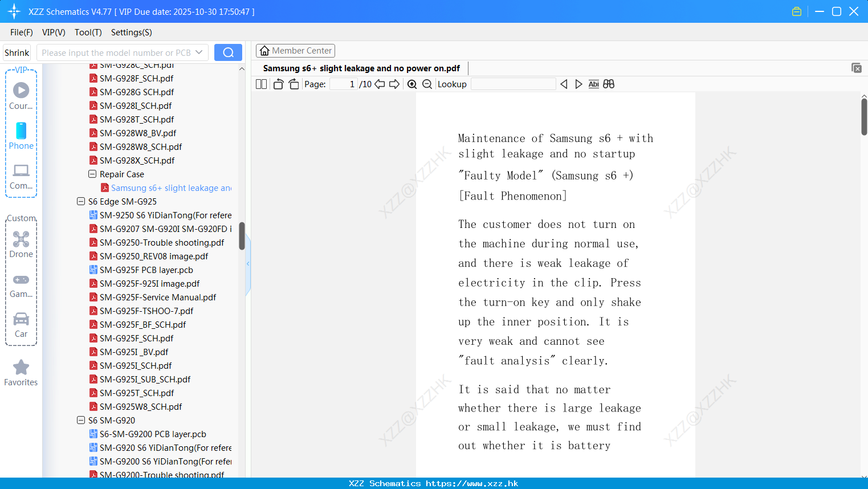Open the Settings(S) menu

click(132, 32)
